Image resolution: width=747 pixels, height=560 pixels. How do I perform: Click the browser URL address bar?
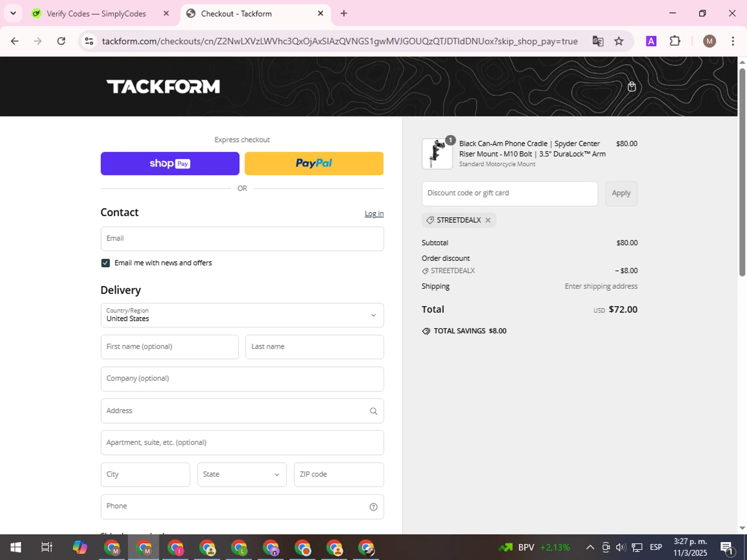340,41
